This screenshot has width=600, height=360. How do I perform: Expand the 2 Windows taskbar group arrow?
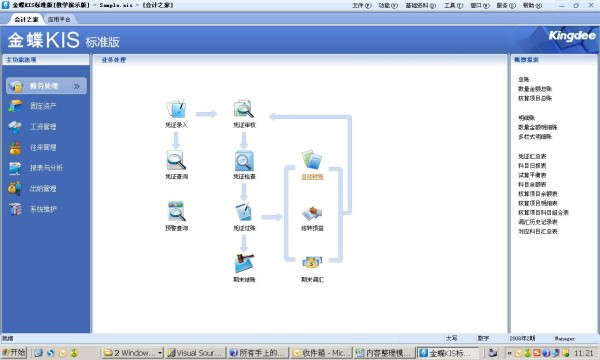pos(160,353)
